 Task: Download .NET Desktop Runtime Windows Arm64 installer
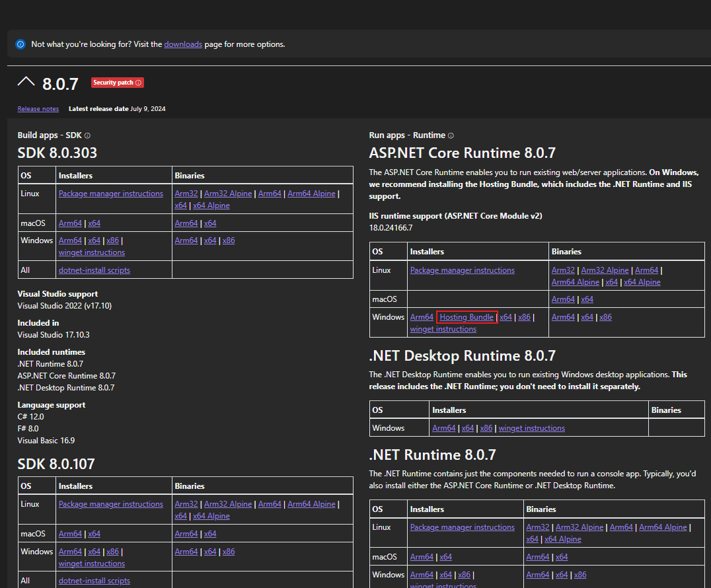[444, 428]
